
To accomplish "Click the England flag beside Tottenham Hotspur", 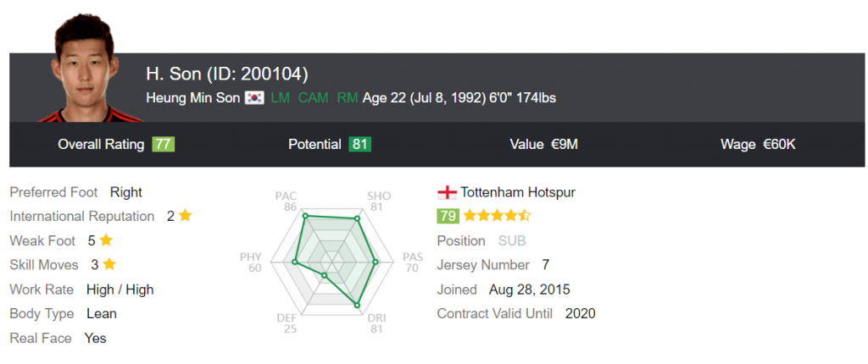I will [446, 192].
